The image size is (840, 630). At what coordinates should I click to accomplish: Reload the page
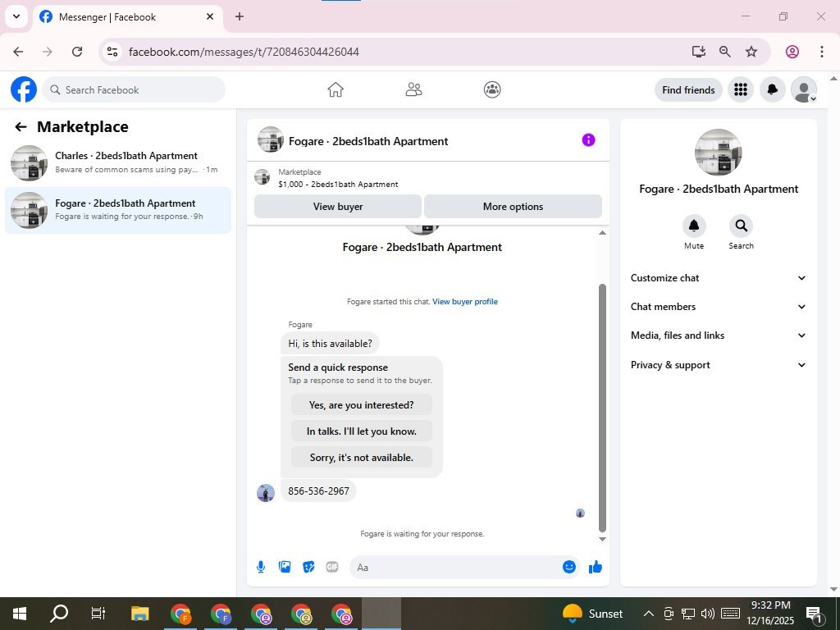click(77, 52)
